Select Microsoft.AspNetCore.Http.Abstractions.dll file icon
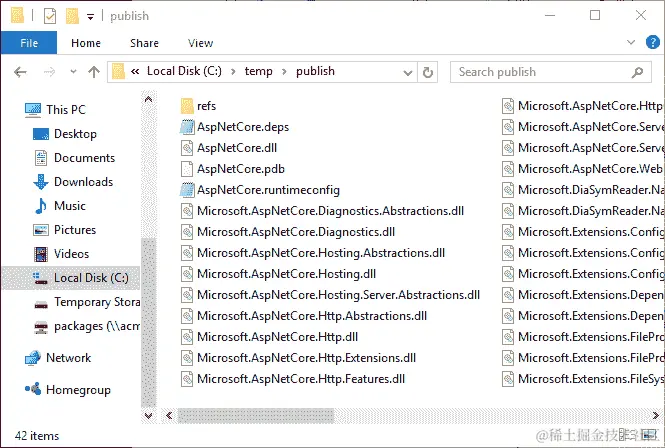Image resolution: width=665 pixels, height=448 pixels. [x=187, y=316]
